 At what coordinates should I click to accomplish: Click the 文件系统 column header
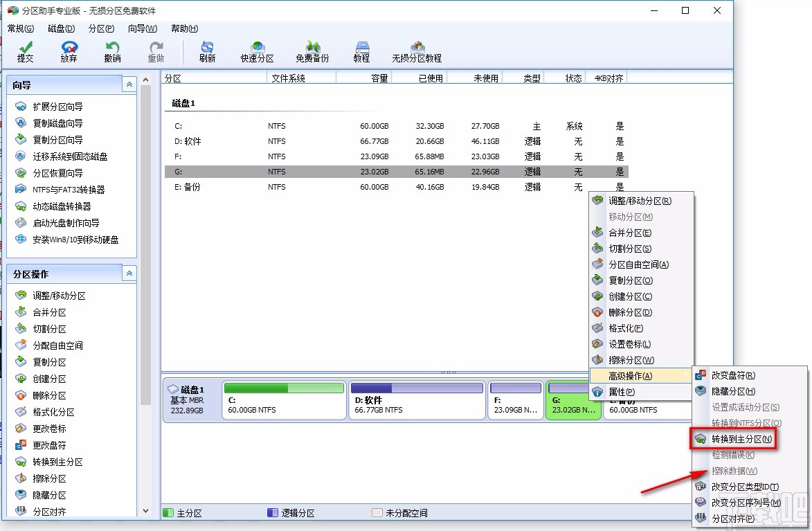click(x=301, y=78)
